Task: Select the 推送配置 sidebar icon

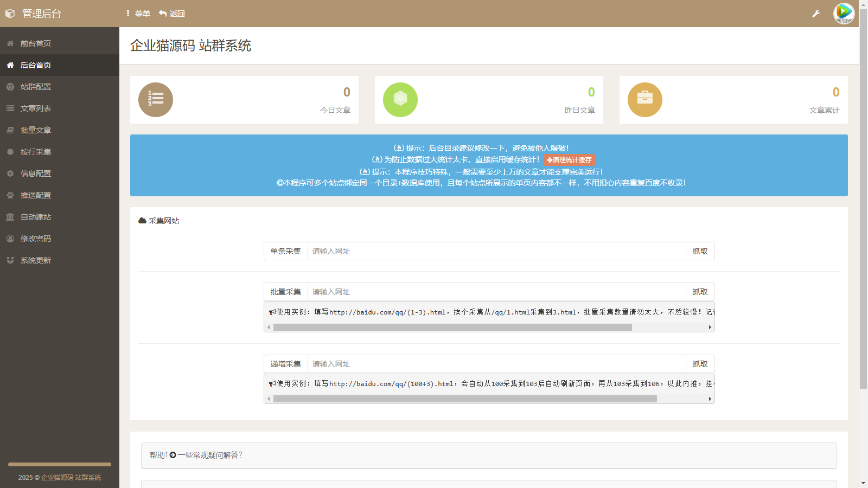Action: point(10,195)
